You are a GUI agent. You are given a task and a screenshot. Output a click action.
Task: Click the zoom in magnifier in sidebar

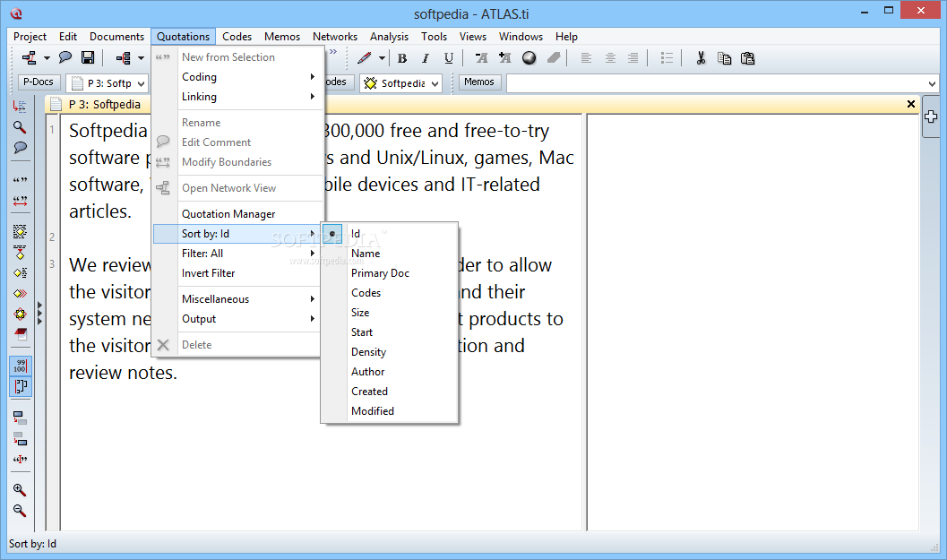click(x=20, y=490)
